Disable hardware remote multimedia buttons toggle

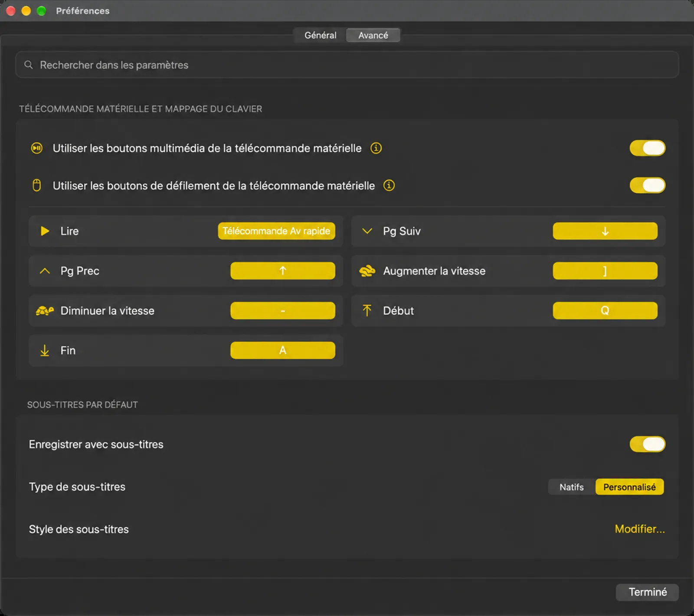pos(648,148)
